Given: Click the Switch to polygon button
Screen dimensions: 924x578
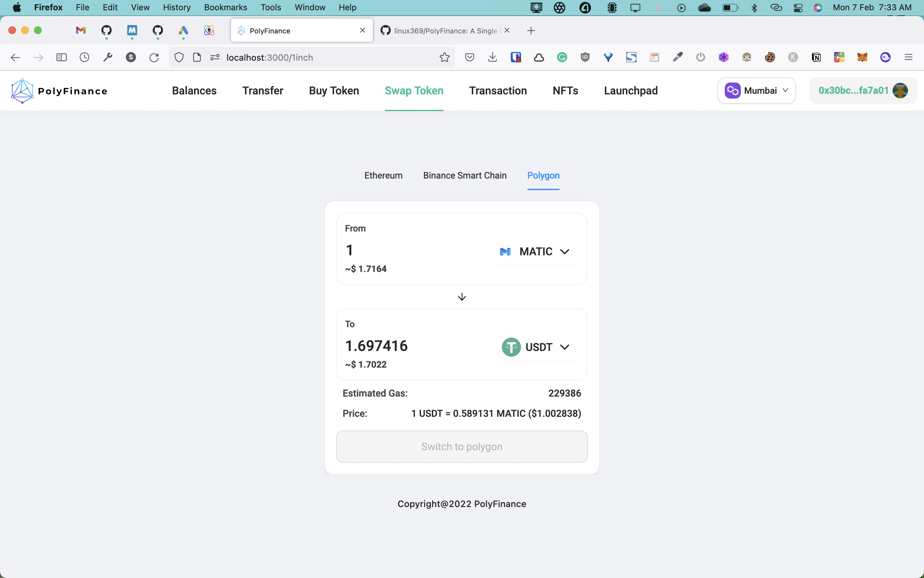Looking at the screenshot, I should click(x=462, y=446).
